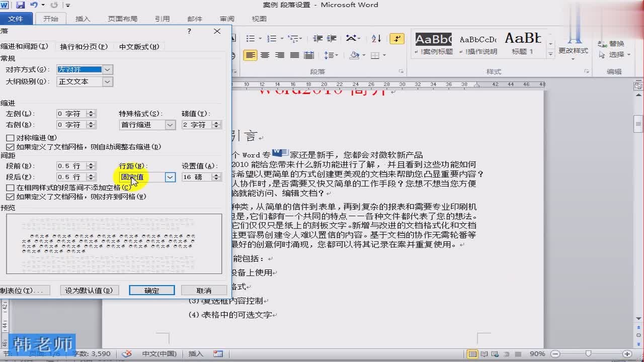Click the justify alignment icon
The width and height of the screenshot is (644, 362).
(x=294, y=55)
